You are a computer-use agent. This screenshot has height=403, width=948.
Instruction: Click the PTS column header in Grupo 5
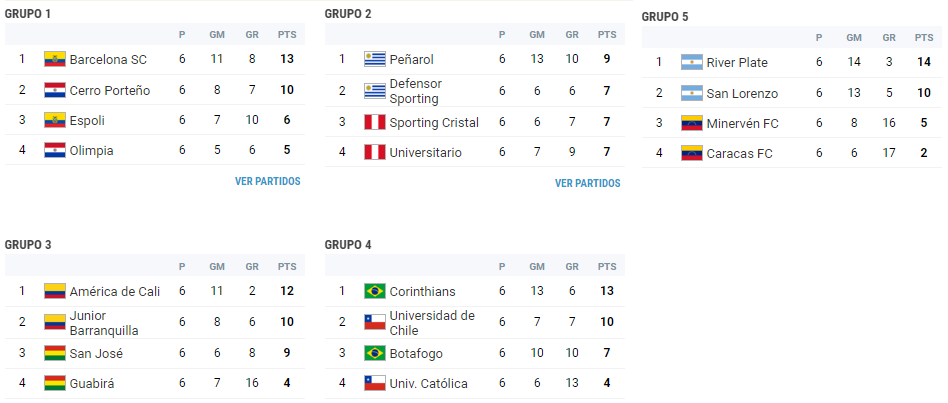(x=923, y=37)
